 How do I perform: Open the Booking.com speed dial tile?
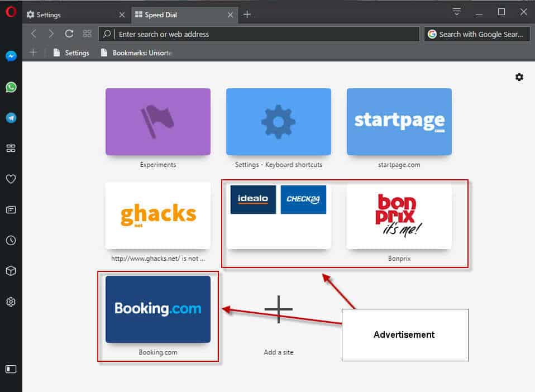coord(158,309)
